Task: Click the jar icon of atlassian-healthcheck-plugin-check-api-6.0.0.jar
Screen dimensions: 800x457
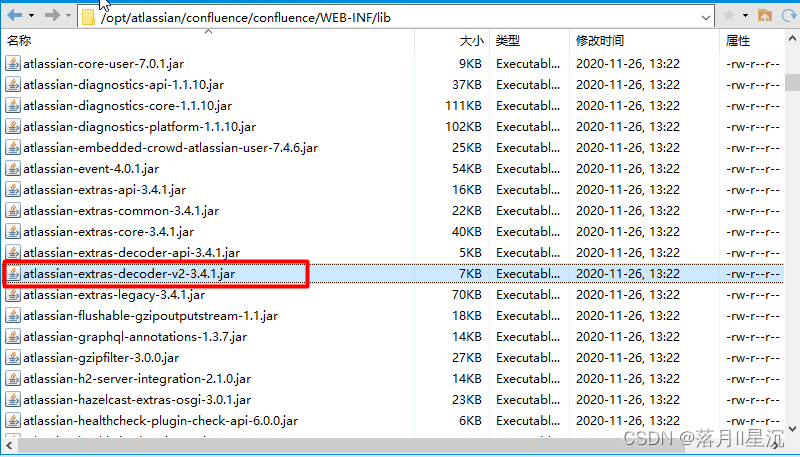Action: pos(13,420)
